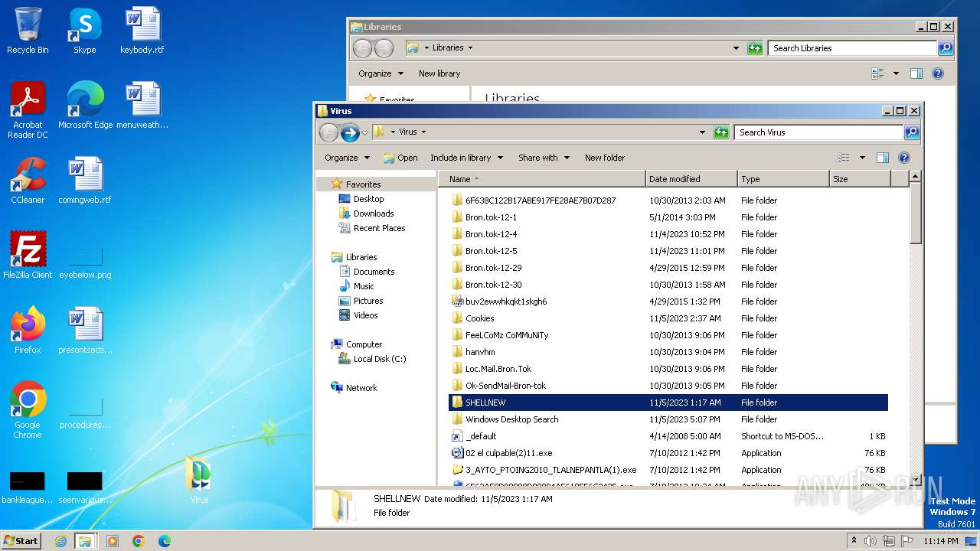This screenshot has height=551, width=980.
Task: Click the Search Libraries input field
Action: (x=852, y=48)
